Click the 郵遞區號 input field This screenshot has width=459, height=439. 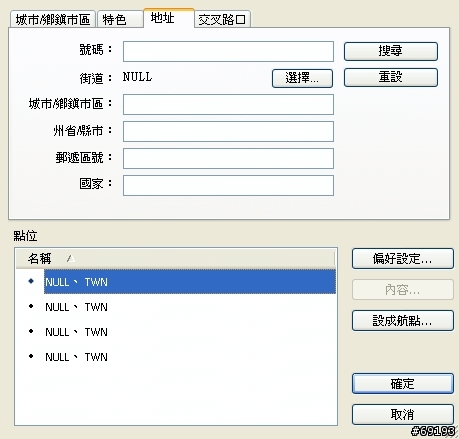click(228, 158)
